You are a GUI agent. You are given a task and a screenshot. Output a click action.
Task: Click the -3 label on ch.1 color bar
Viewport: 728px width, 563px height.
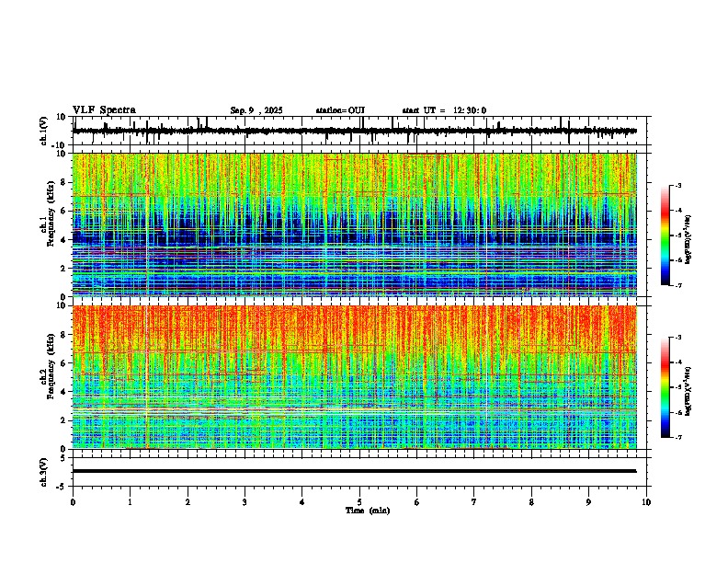(678, 185)
